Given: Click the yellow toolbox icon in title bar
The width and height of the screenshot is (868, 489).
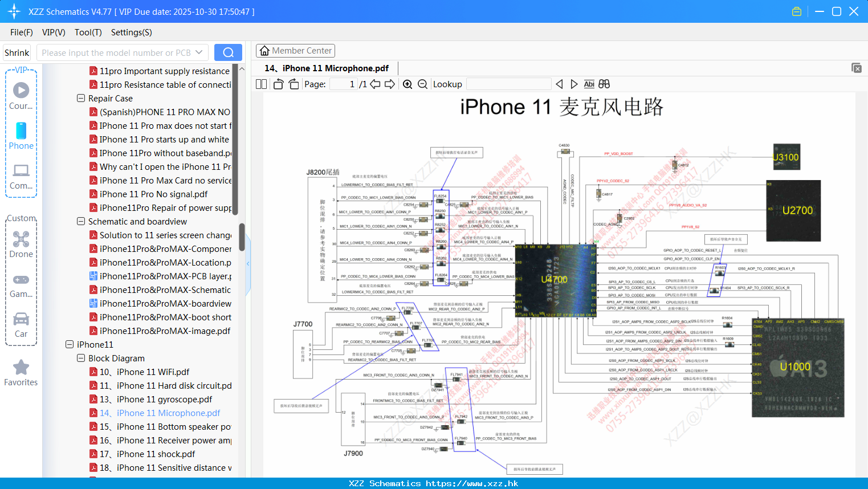Looking at the screenshot, I should coord(797,11).
